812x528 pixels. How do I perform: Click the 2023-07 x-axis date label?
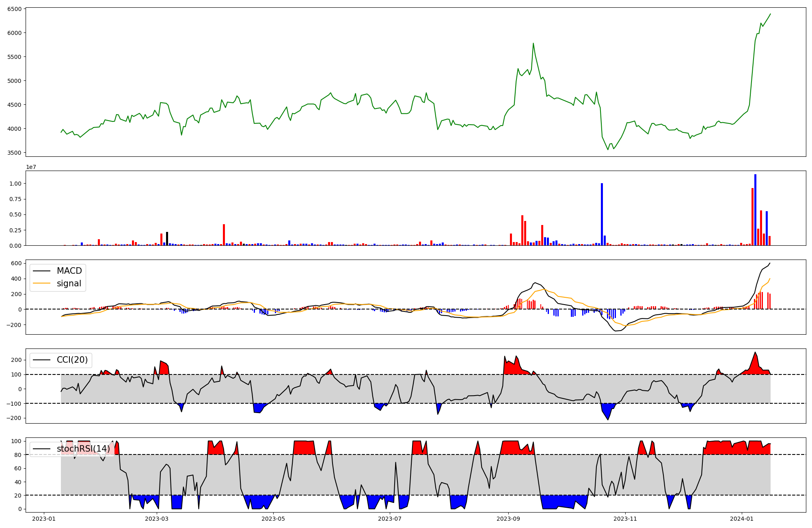click(x=390, y=519)
